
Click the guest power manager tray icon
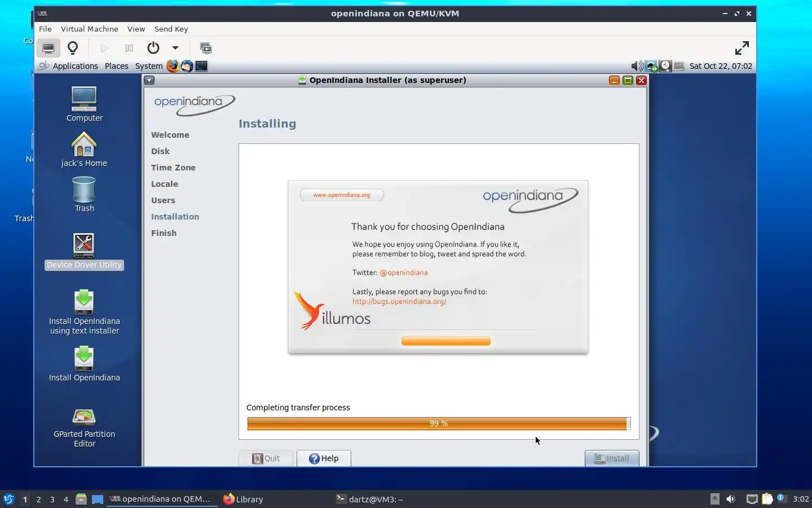(665, 66)
